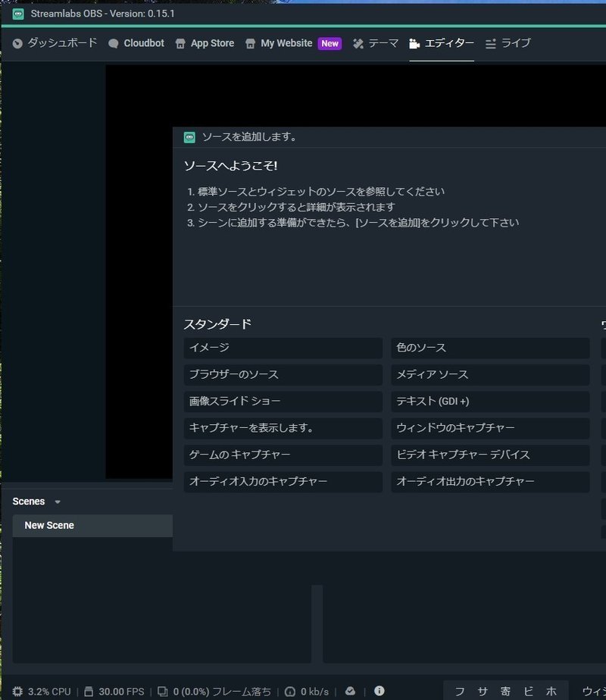Click the dropped frames icon in status bar
Screen dimensions: 606x700
pyautogui.click(x=163, y=692)
